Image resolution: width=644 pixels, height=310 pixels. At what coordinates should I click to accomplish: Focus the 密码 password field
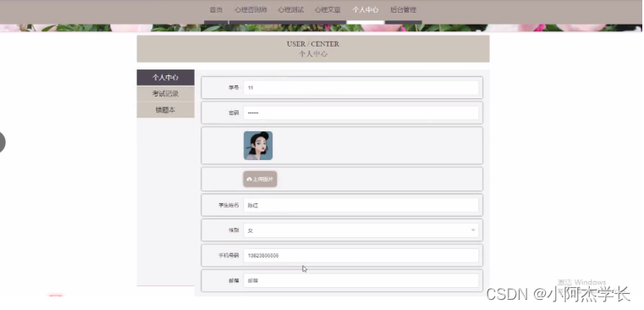click(361, 113)
